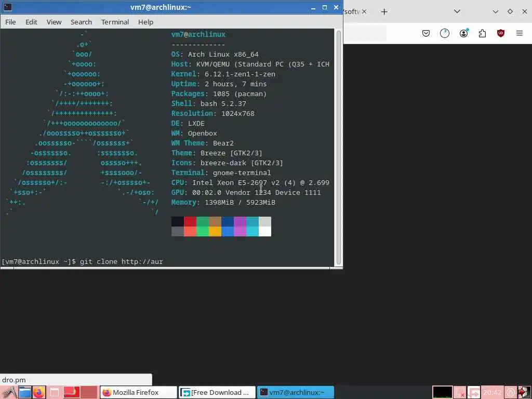The width and height of the screenshot is (532, 399).
Task: Open the Edit menu in terminal
Action: (x=31, y=22)
